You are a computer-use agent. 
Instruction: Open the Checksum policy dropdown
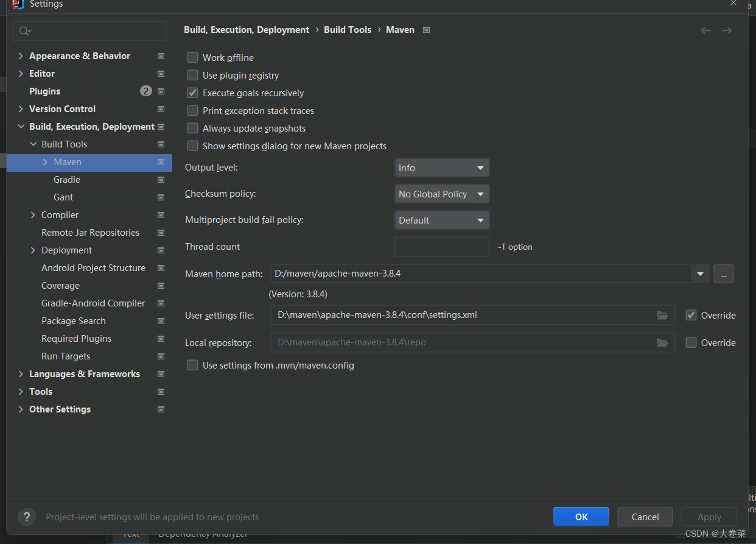pyautogui.click(x=442, y=194)
